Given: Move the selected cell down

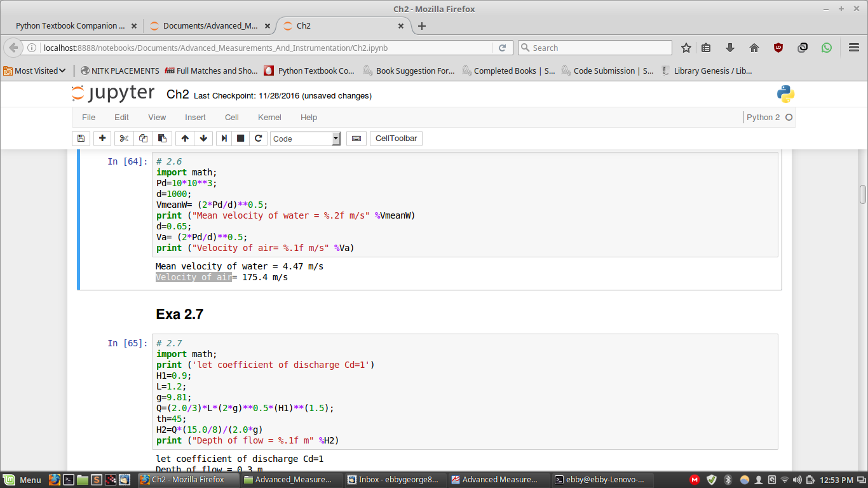Looking at the screenshot, I should pyautogui.click(x=203, y=139).
